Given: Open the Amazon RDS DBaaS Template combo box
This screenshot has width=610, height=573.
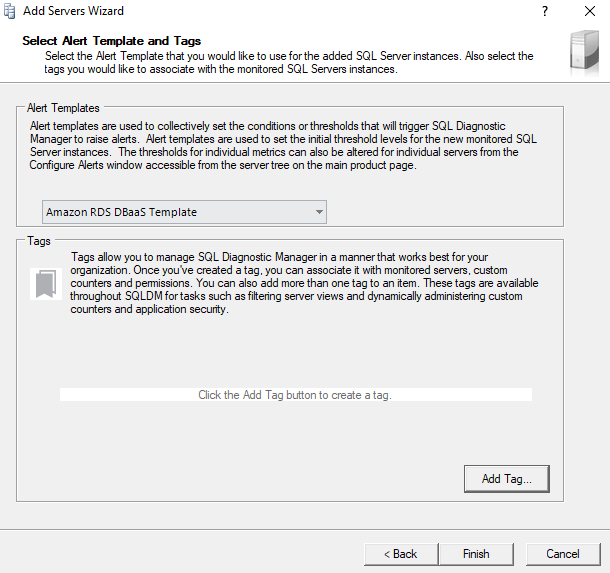Looking at the screenshot, I should click(184, 212).
